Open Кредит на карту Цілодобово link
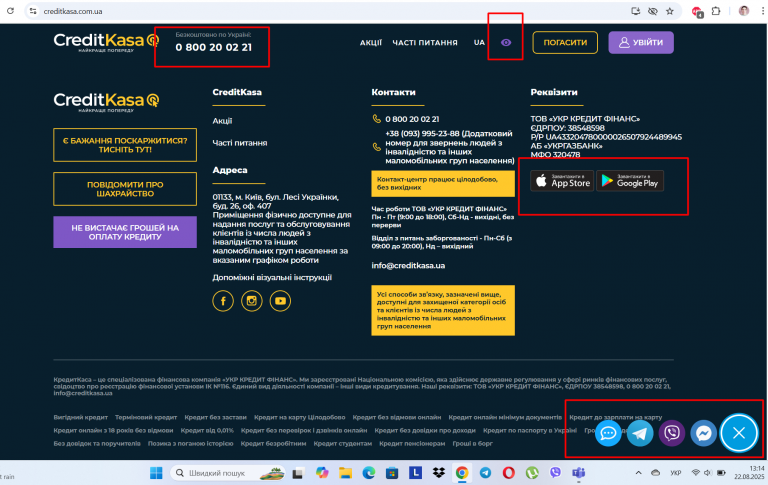Screen dimensions: 768x485 pos(299,417)
